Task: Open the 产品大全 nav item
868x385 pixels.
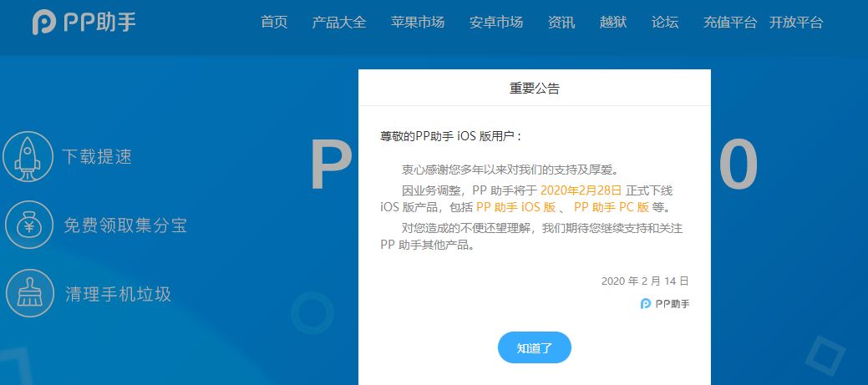Action: tap(339, 22)
